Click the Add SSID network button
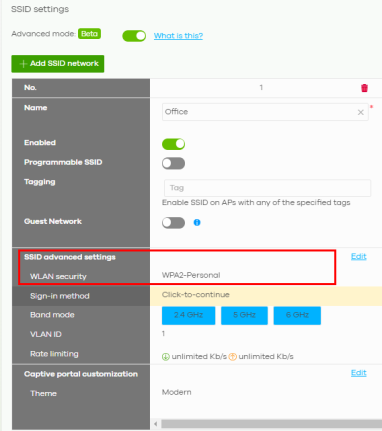Screen dimensions: 382x431 click(x=58, y=64)
